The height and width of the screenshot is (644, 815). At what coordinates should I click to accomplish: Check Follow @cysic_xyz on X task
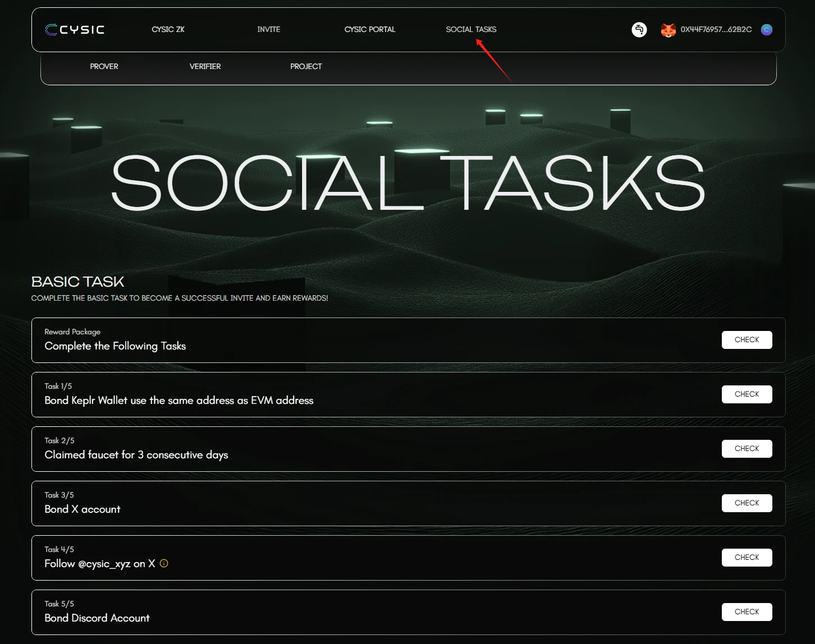click(747, 557)
